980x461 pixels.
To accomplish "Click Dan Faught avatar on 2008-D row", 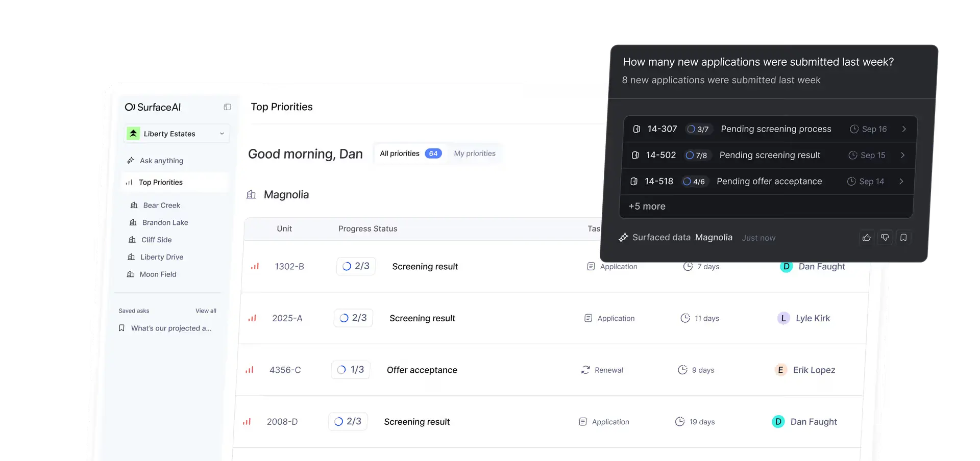I will coord(778,422).
